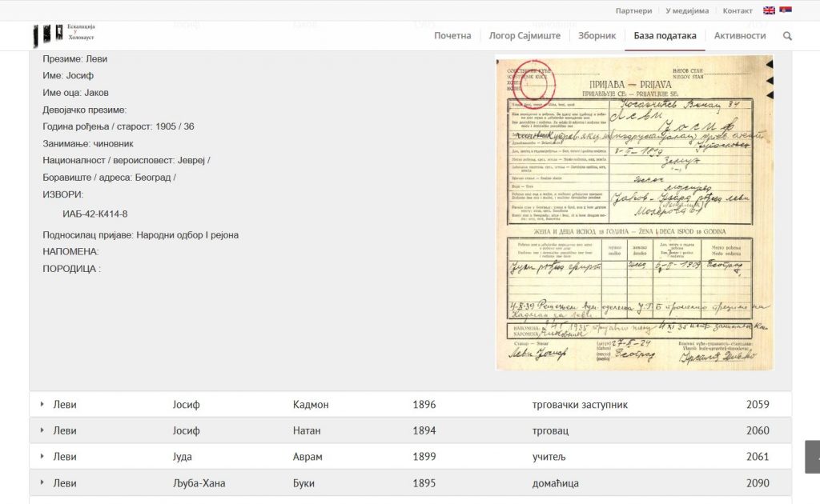Click record number 2059 in Кадмон row
820x504 pixels.
click(757, 405)
